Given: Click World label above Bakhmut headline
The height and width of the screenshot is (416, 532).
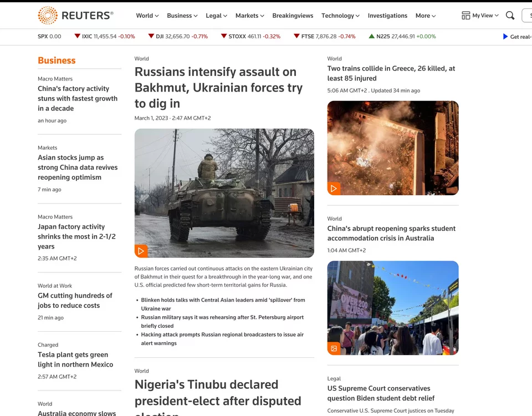Looking at the screenshot, I should click(x=141, y=59).
